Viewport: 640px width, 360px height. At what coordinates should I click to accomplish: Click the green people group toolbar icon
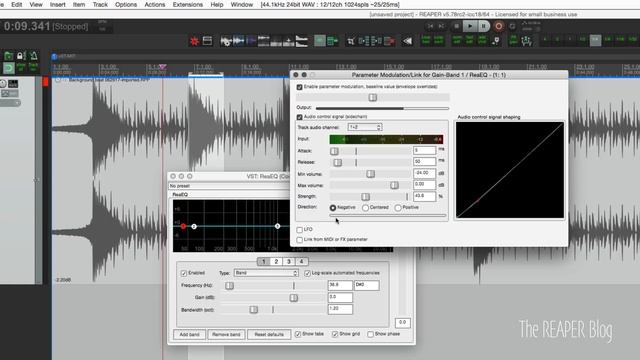[527, 40]
